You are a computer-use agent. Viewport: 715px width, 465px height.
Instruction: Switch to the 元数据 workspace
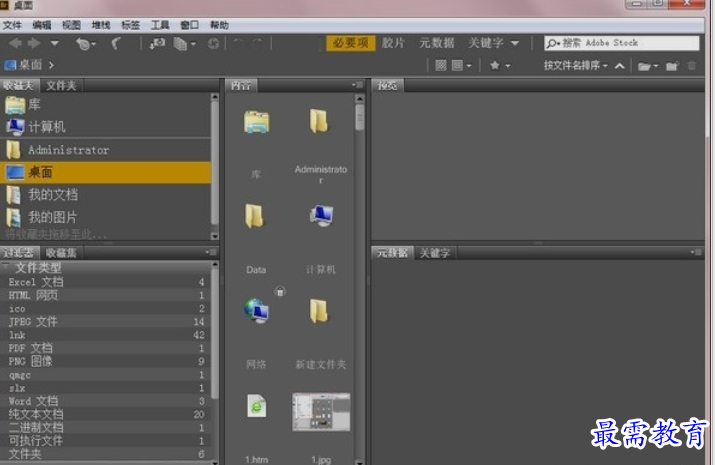click(437, 43)
